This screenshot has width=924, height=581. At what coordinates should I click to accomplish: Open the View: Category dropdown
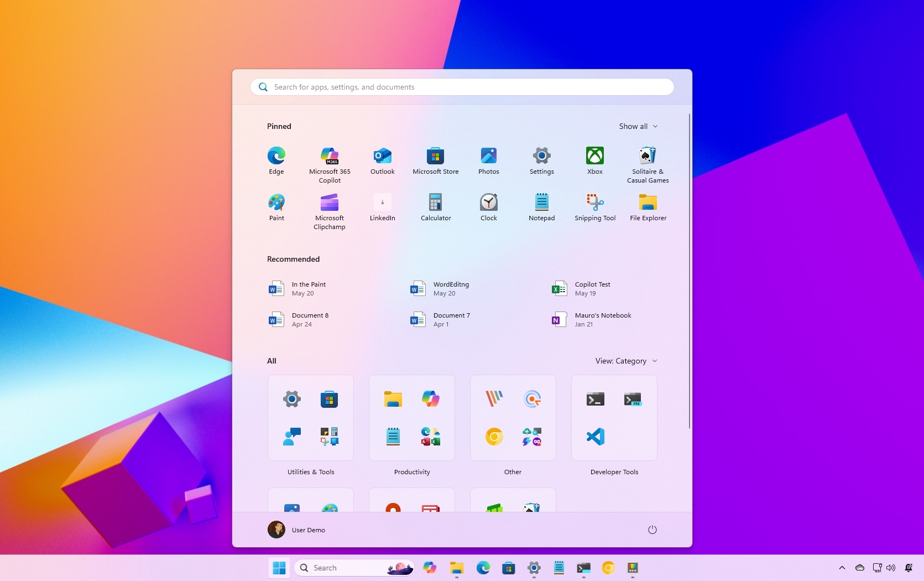(625, 361)
